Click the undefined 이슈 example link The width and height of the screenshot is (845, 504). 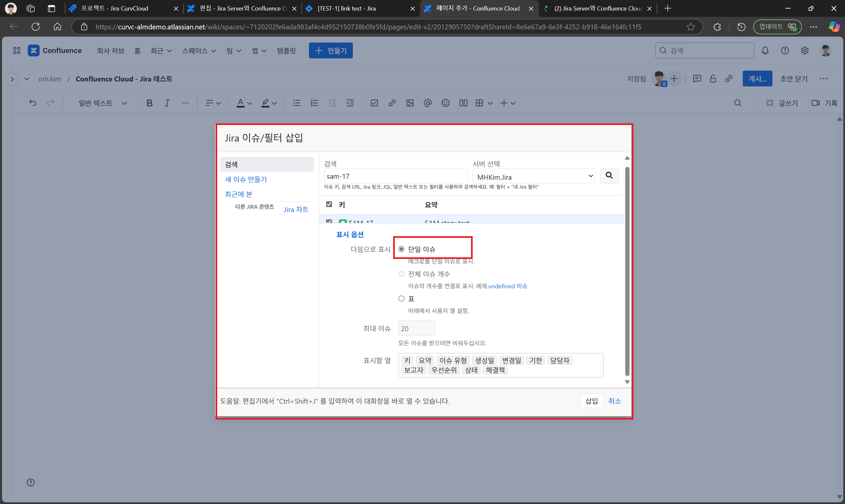pyautogui.click(x=508, y=286)
